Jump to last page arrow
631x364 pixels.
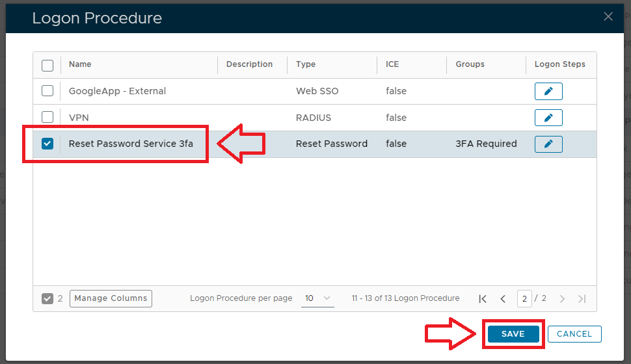point(582,299)
